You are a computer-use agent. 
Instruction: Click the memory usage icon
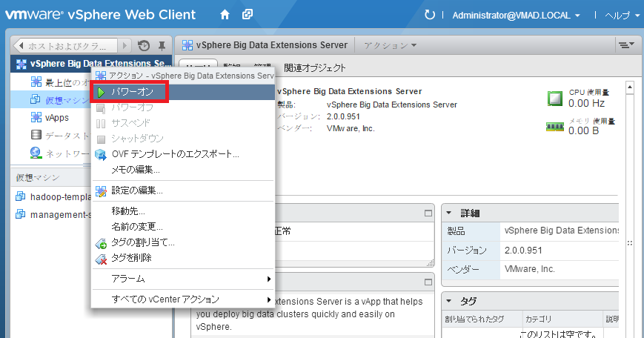tap(555, 127)
